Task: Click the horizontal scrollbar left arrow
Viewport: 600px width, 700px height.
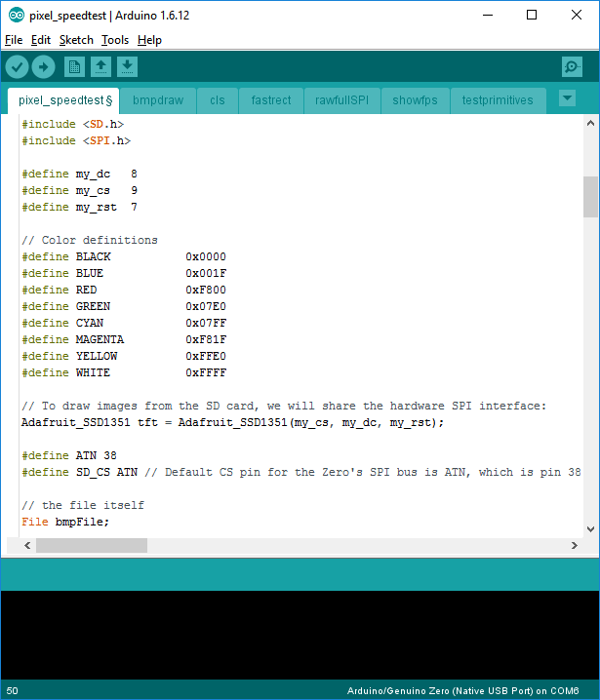Action: (x=27, y=546)
